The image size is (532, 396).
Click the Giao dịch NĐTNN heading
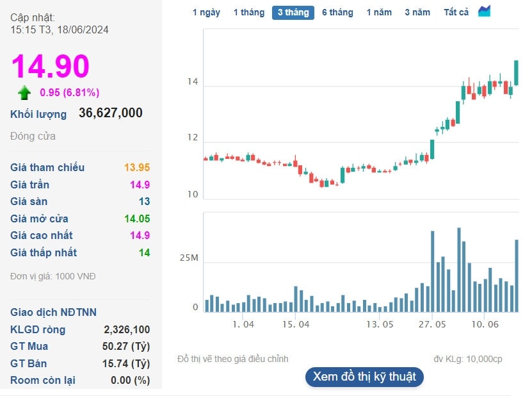tap(53, 312)
